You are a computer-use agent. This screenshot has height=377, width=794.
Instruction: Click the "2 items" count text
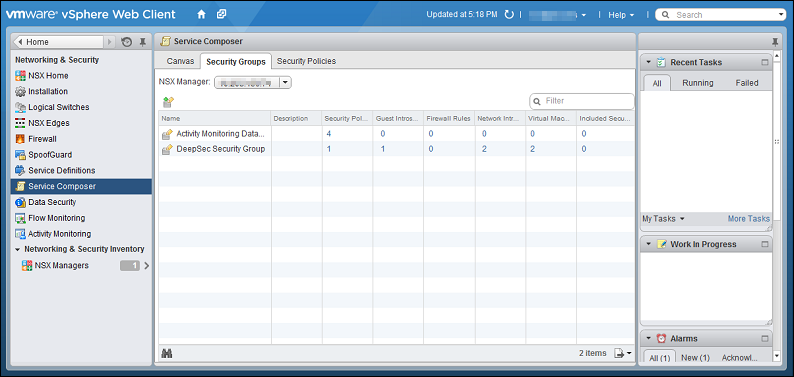click(x=592, y=353)
